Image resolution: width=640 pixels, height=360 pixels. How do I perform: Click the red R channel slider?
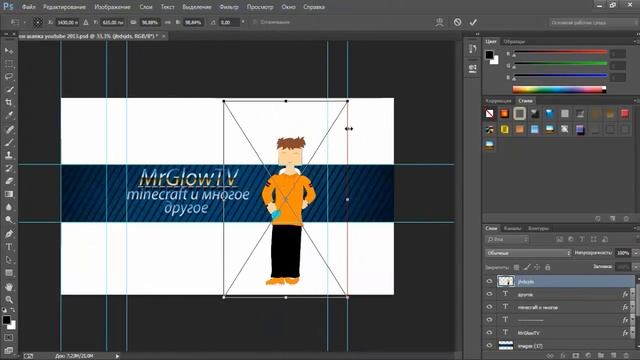point(560,52)
